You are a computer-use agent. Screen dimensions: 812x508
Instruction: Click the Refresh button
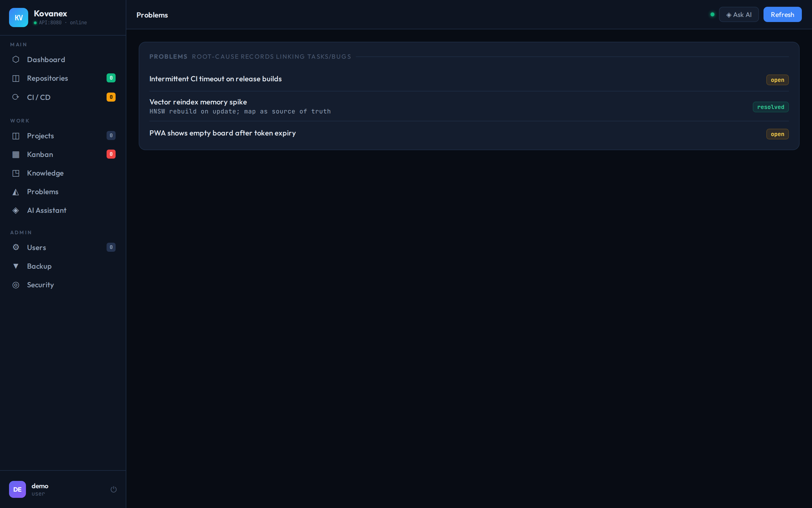click(782, 14)
